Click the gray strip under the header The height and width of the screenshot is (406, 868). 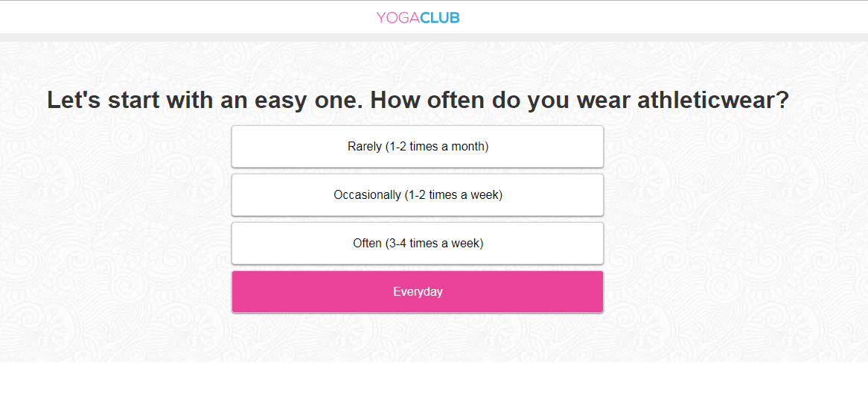434,37
